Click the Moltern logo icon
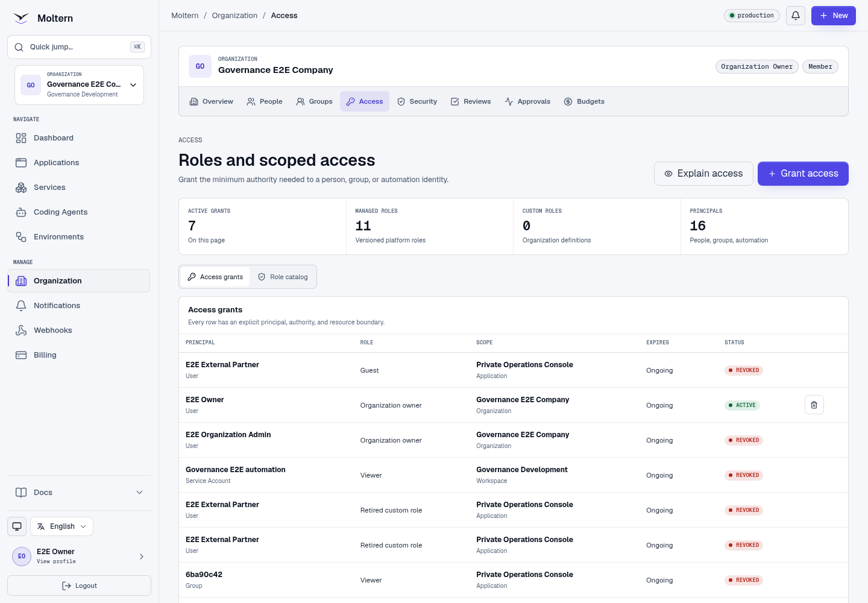868x603 pixels. pos(21,18)
